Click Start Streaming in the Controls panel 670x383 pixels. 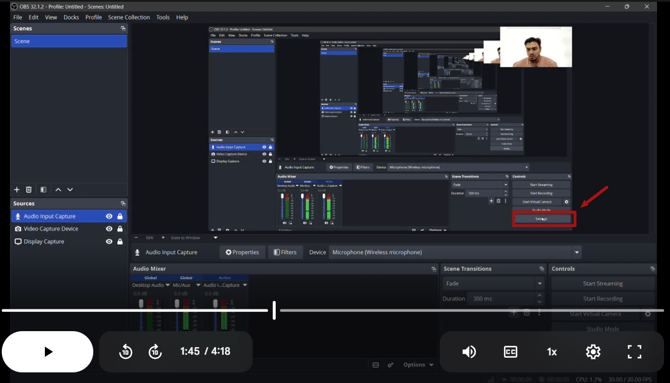click(603, 283)
